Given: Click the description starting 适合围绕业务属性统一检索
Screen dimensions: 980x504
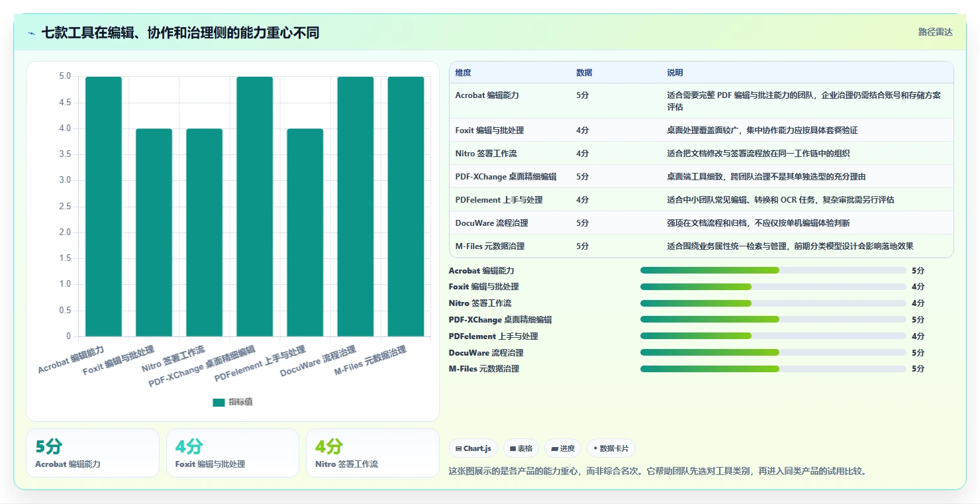Looking at the screenshot, I should [x=790, y=246].
